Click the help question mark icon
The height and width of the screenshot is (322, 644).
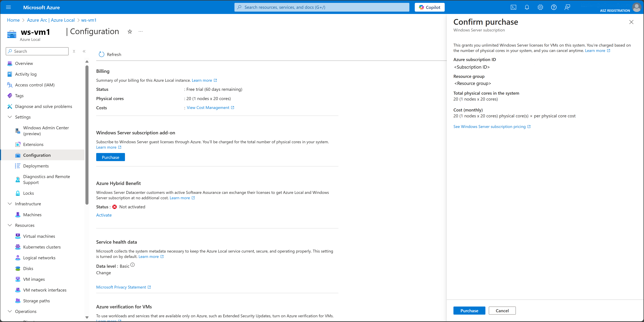coord(554,7)
